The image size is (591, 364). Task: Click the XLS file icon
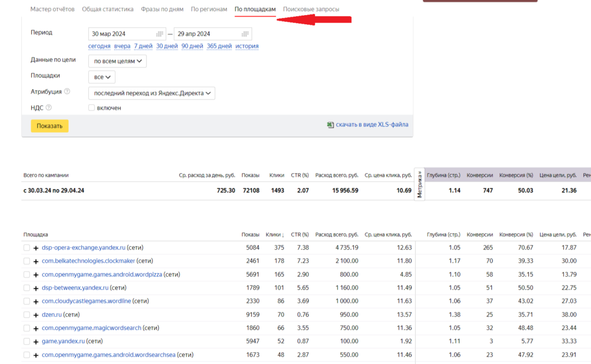(x=330, y=125)
